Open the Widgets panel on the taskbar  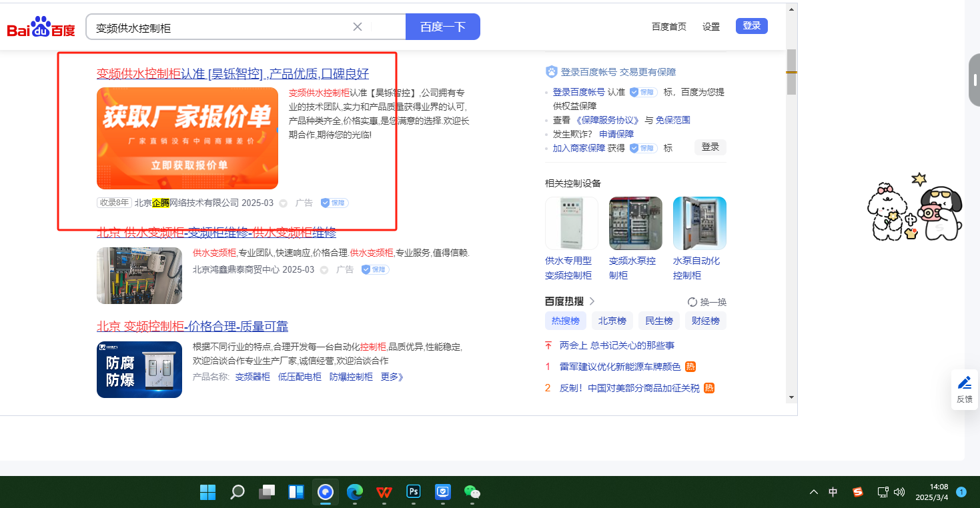[x=296, y=493]
